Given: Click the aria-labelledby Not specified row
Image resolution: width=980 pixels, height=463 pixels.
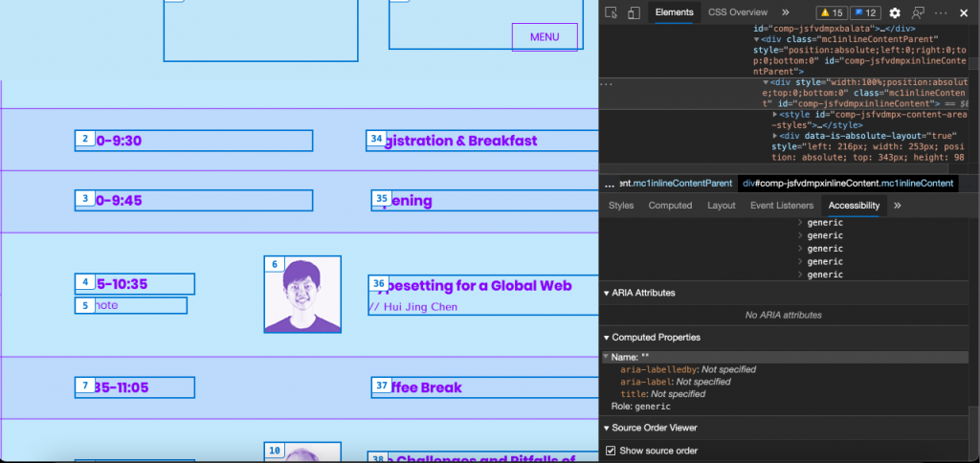Looking at the screenshot, I should (x=687, y=369).
